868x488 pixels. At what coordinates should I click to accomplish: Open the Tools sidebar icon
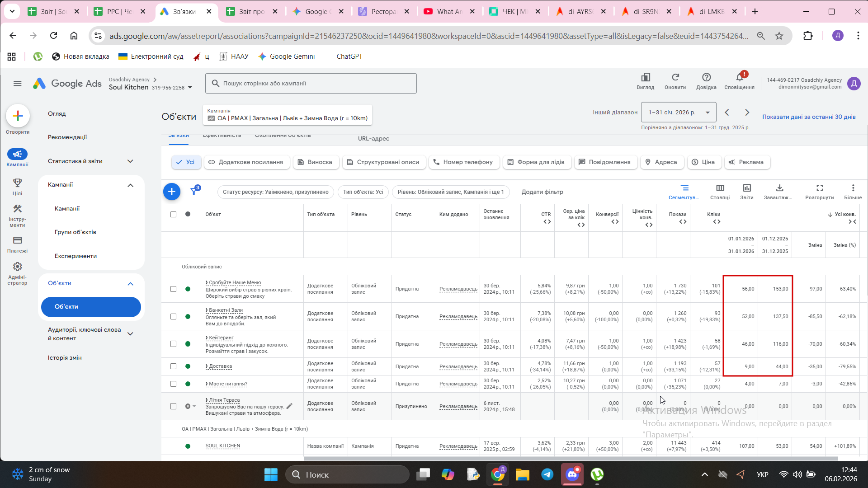tap(17, 209)
